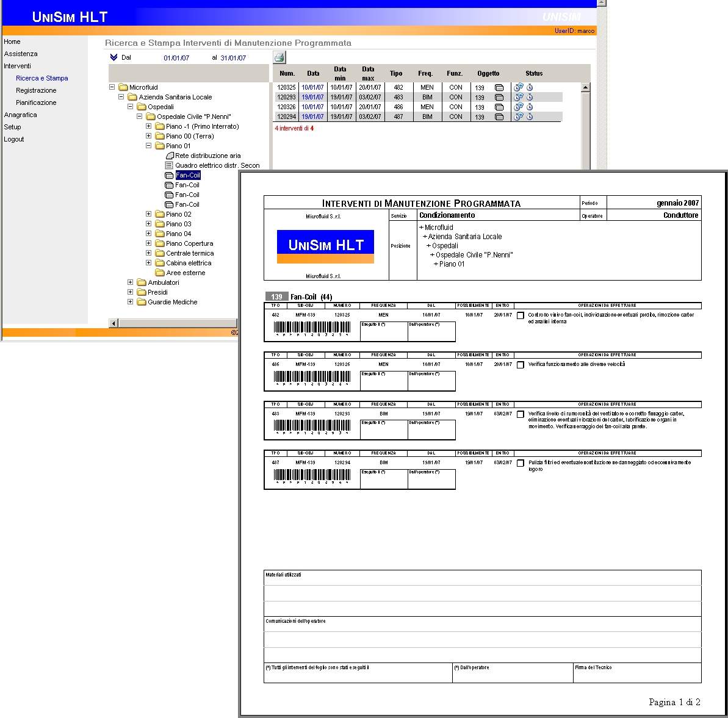Image resolution: width=728 pixels, height=718 pixels.
Task: Click fan-coil object icon in row 120293
Action: pyautogui.click(x=499, y=97)
